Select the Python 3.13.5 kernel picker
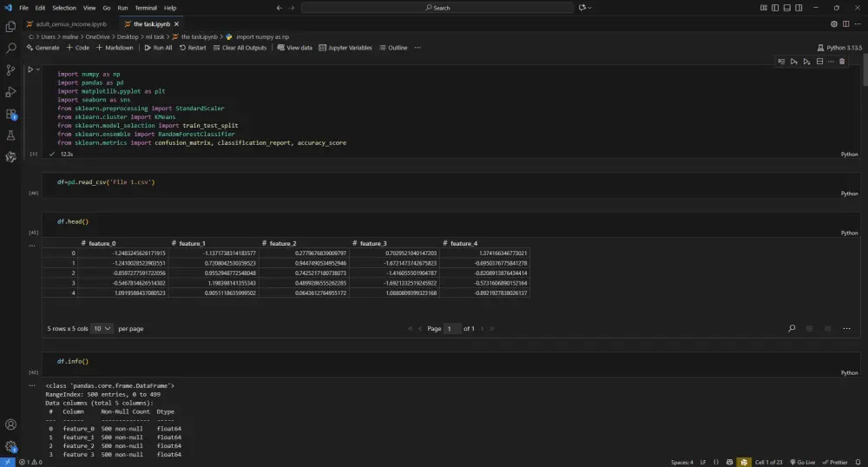The image size is (868, 467). pyautogui.click(x=839, y=48)
